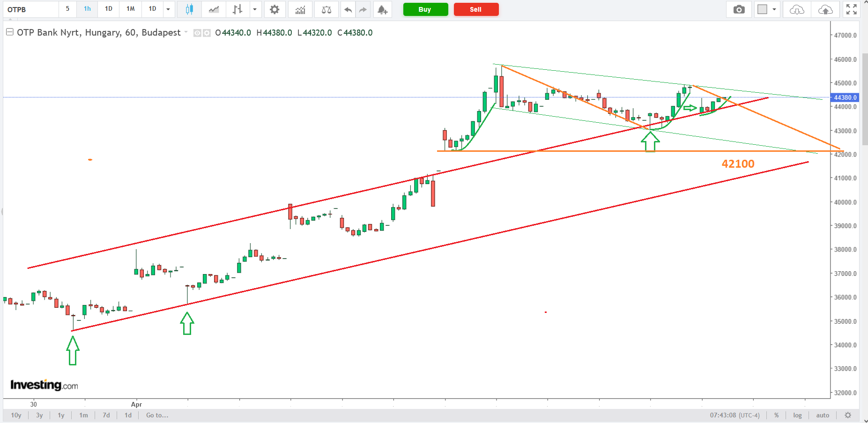The image size is (868, 423).
Task: Open the indicators menu
Action: (300, 9)
